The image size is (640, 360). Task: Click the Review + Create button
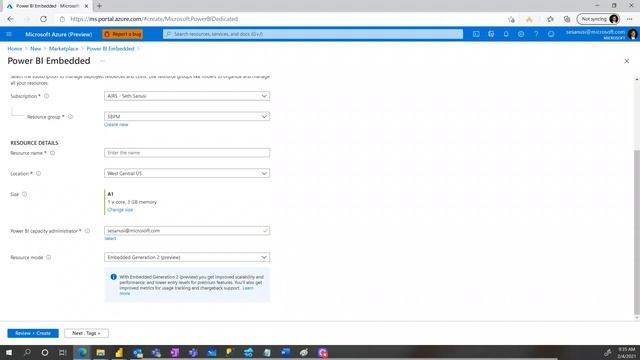[x=33, y=333]
